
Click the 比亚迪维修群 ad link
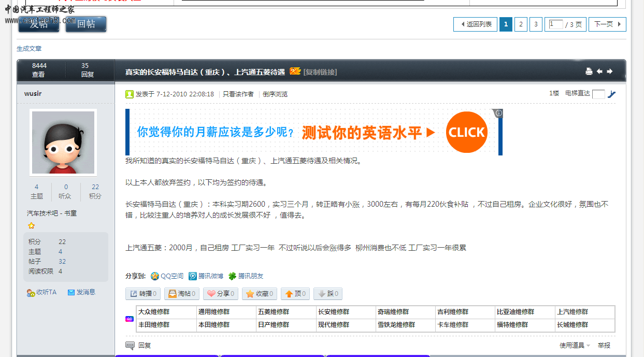click(x=516, y=312)
